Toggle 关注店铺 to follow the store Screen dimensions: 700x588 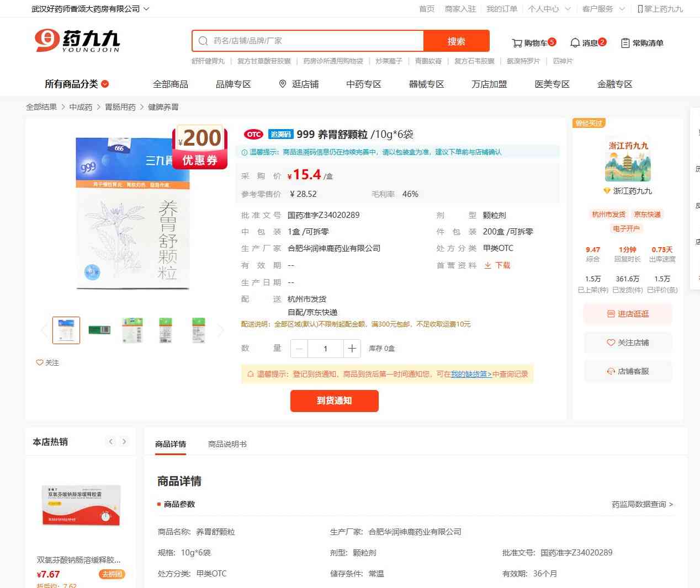tap(628, 343)
